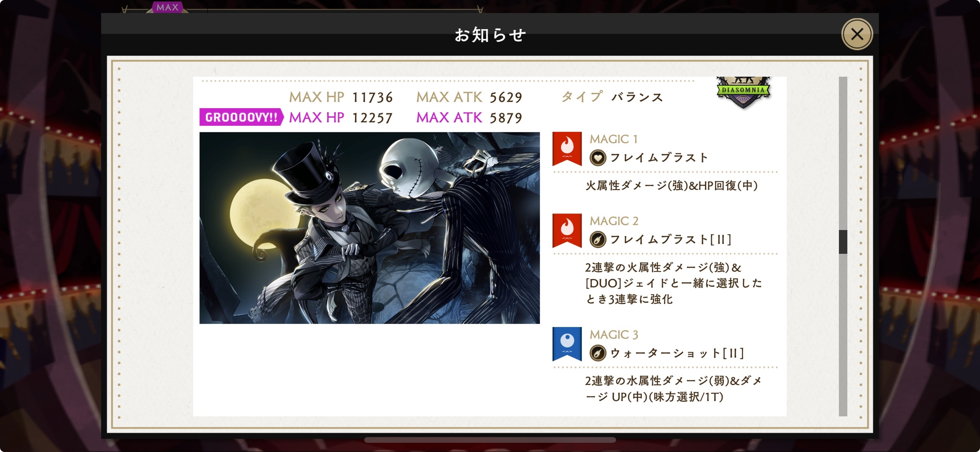Screen dimensions: 980x452
Task: Click the タイプ label
Action: (582, 97)
